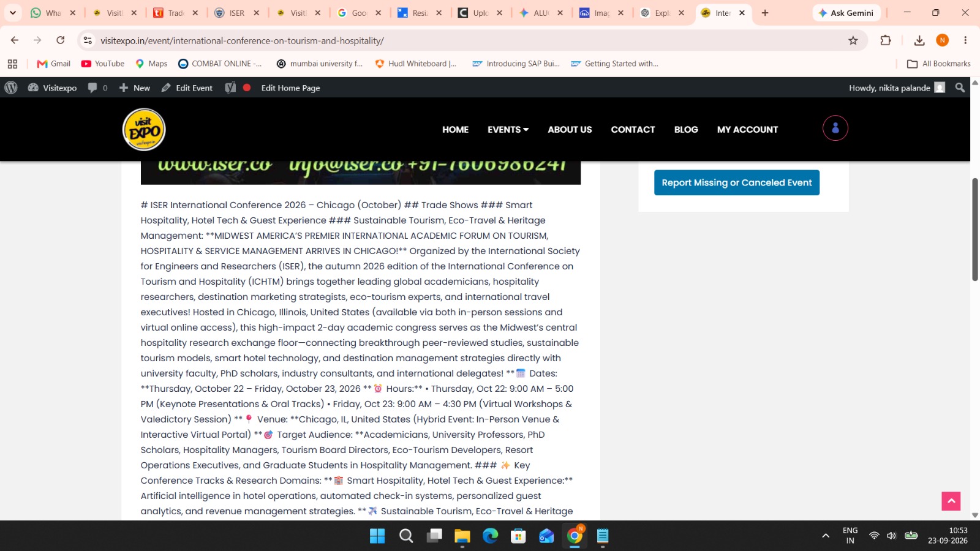The image size is (980, 551).
Task: Show hidden system tray icons
Action: click(x=826, y=536)
